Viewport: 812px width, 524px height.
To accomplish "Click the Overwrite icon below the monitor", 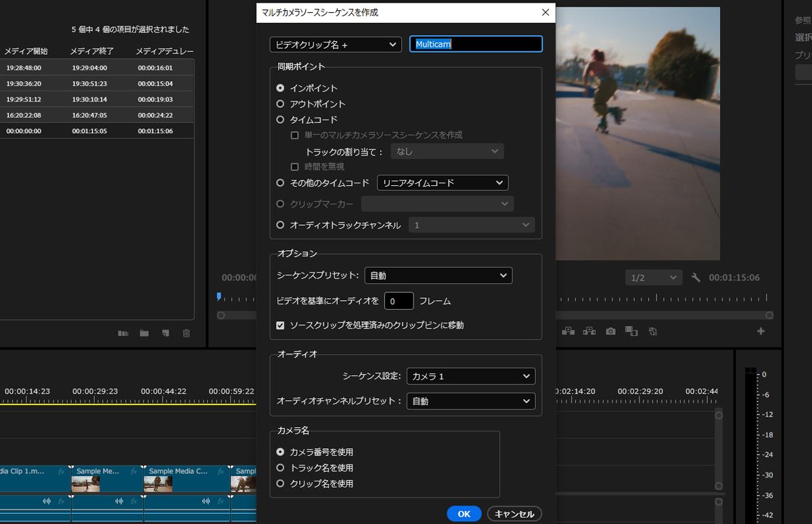I will 589,331.
